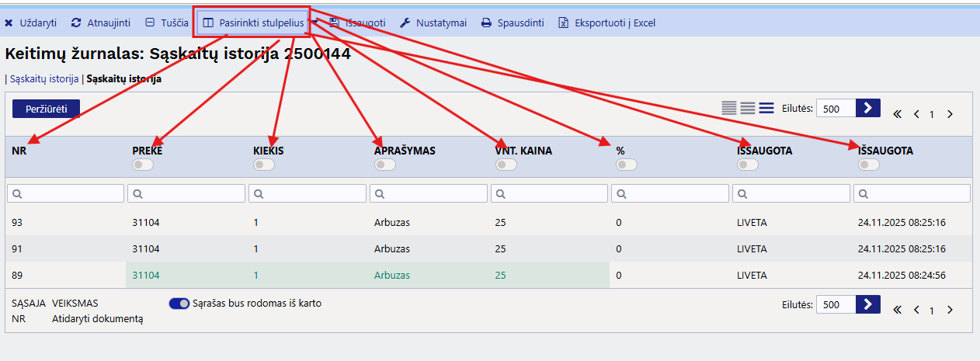Image resolution: width=980 pixels, height=361 pixels.
Task: Enable the toggle under VNT. KAINA column
Action: 506,165
